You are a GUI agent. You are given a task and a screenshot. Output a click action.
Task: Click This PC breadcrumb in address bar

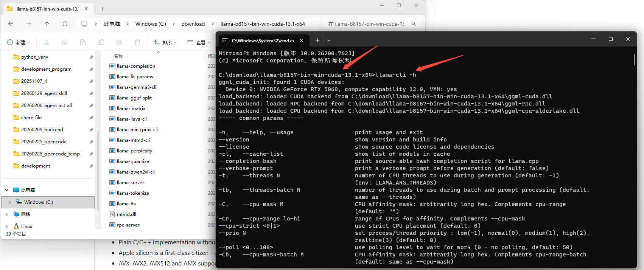(x=112, y=24)
